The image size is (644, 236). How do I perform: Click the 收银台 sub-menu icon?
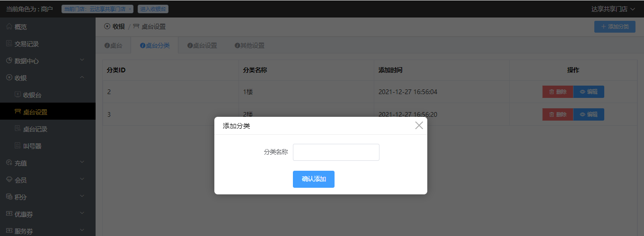(18, 95)
